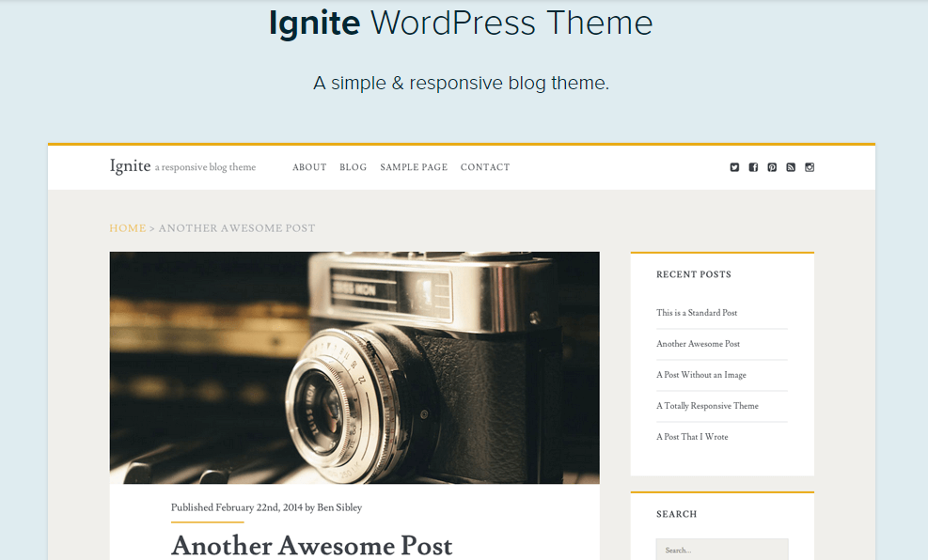Image resolution: width=928 pixels, height=560 pixels.
Task: Open the Sample Page menu item
Action: tap(414, 167)
